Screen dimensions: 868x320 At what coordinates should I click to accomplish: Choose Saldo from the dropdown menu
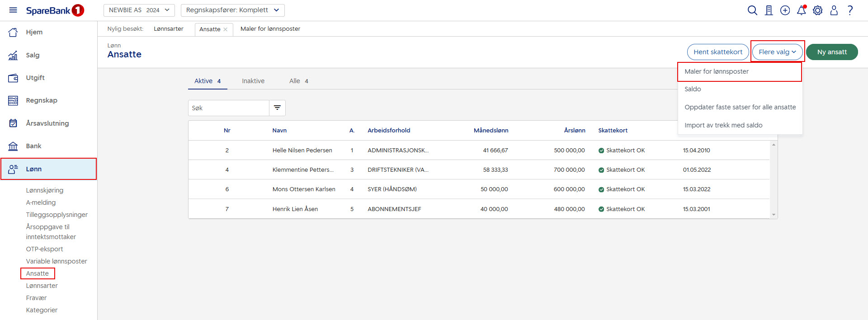click(693, 89)
